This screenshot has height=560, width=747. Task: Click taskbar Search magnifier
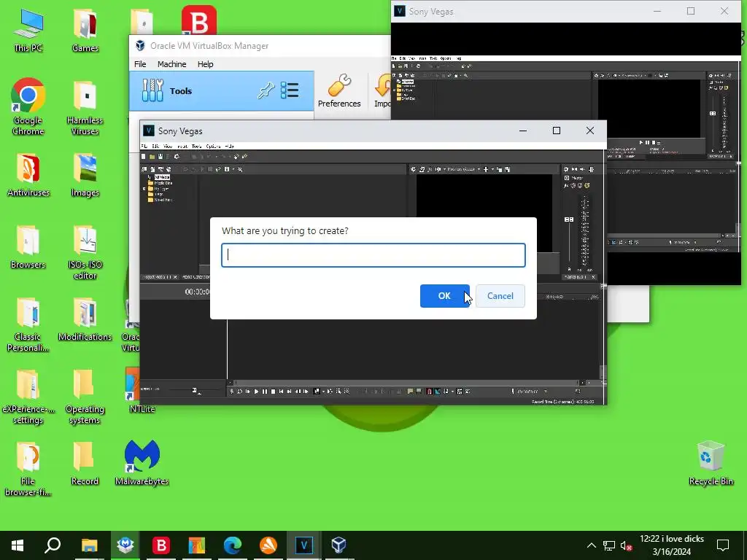point(53,545)
